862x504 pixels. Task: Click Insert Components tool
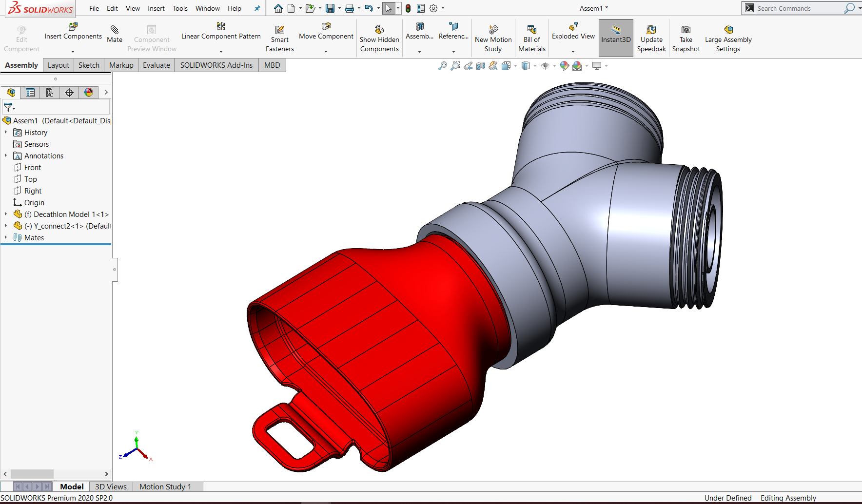[x=73, y=31]
